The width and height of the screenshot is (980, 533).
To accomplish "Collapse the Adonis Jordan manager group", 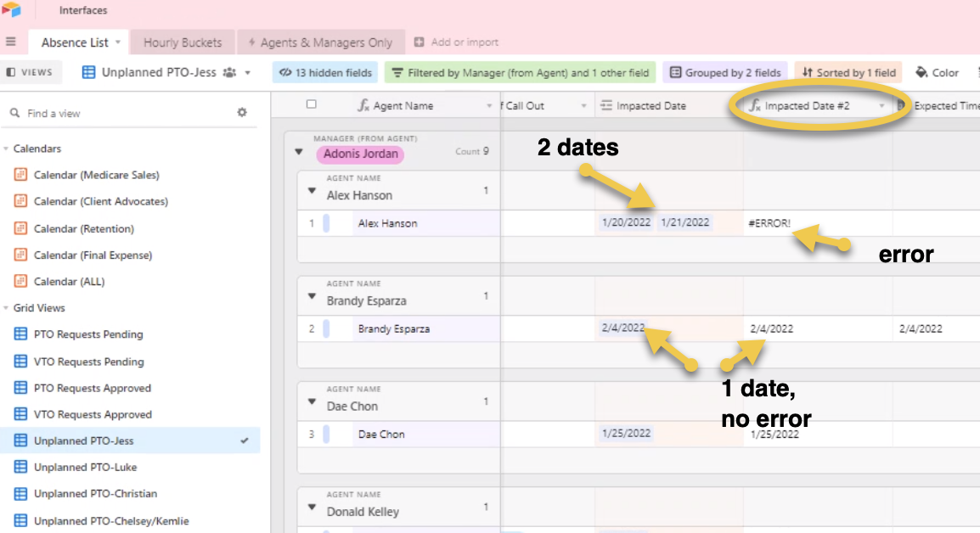I will [x=299, y=152].
